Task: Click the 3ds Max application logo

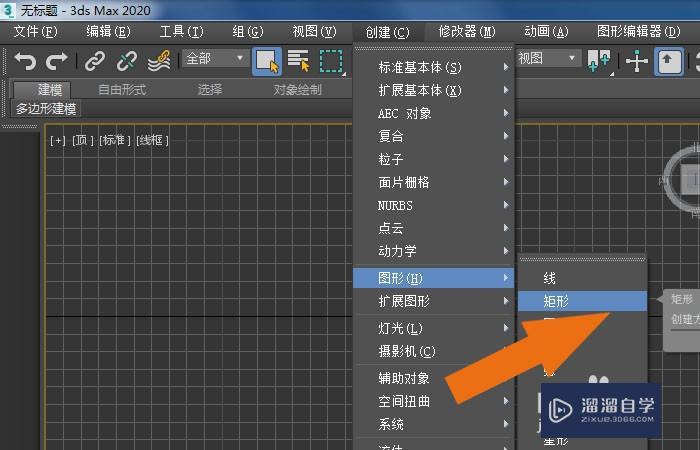Action: click(8, 9)
